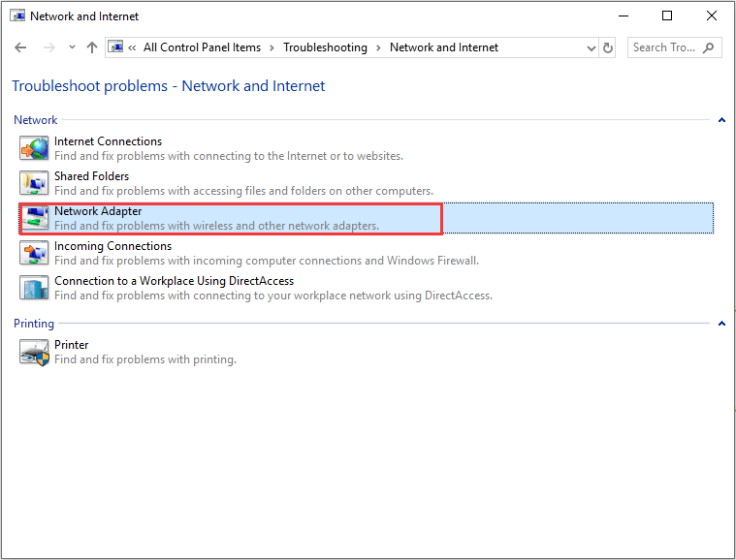Viewport: 736px width, 560px height.
Task: Open chevron after Troubleshooting breadcrumb
Action: point(378,47)
